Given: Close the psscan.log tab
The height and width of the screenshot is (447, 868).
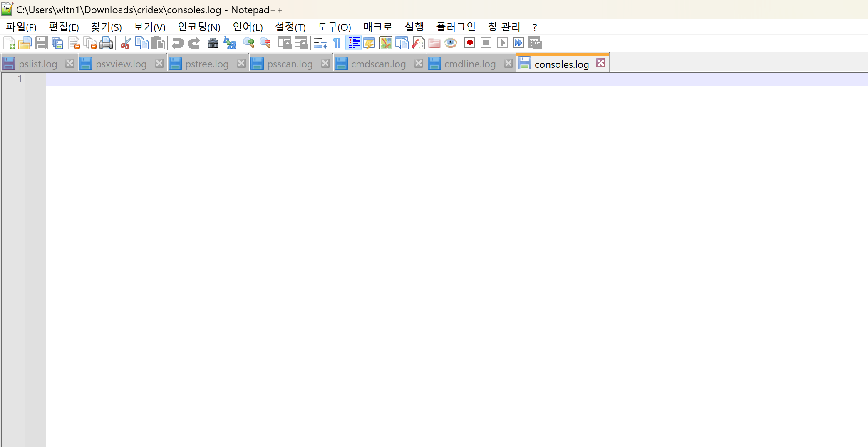Looking at the screenshot, I should coord(325,63).
